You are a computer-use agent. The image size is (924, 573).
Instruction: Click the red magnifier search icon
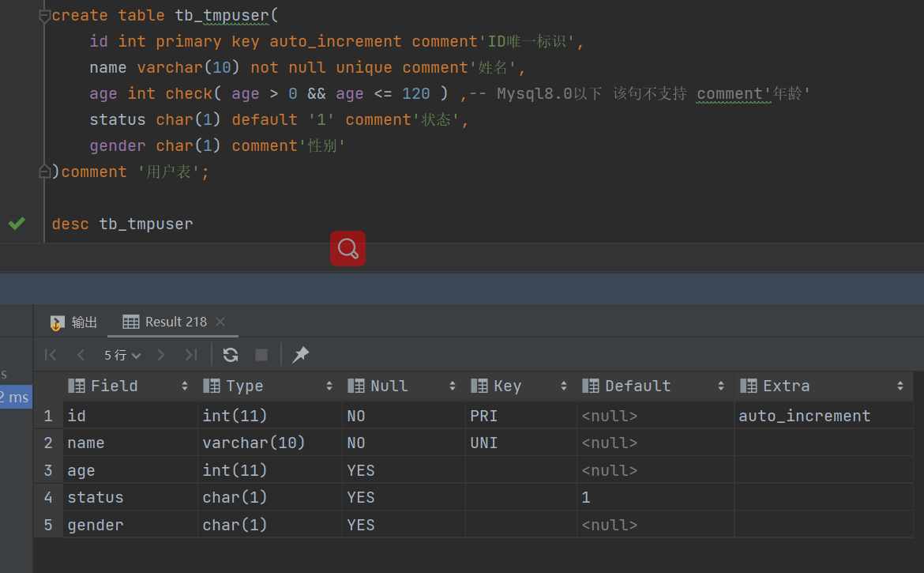[x=347, y=248]
